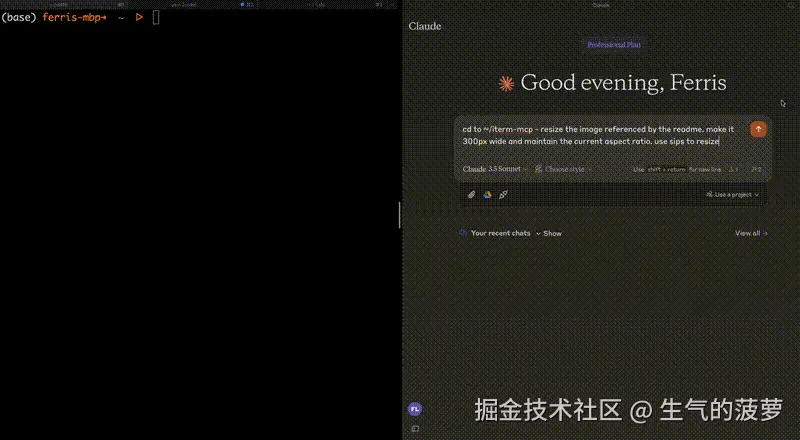Open the View all chats link

[x=751, y=233]
